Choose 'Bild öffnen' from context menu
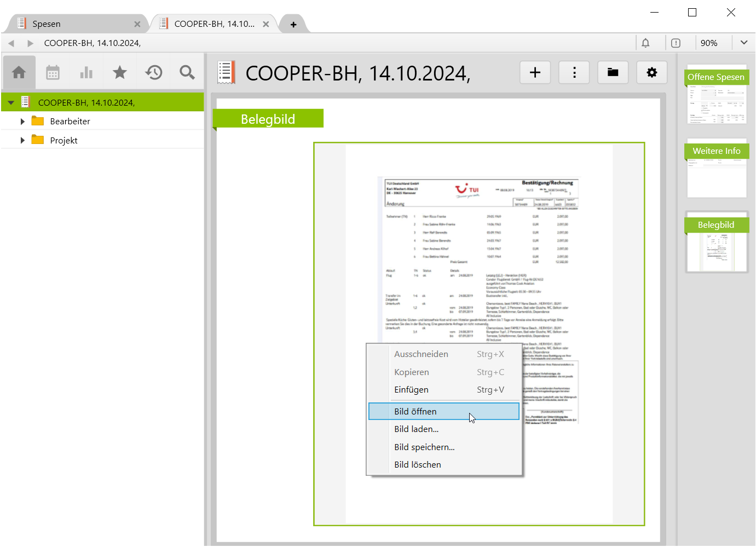Viewport: 756px width, 547px height. coord(415,411)
